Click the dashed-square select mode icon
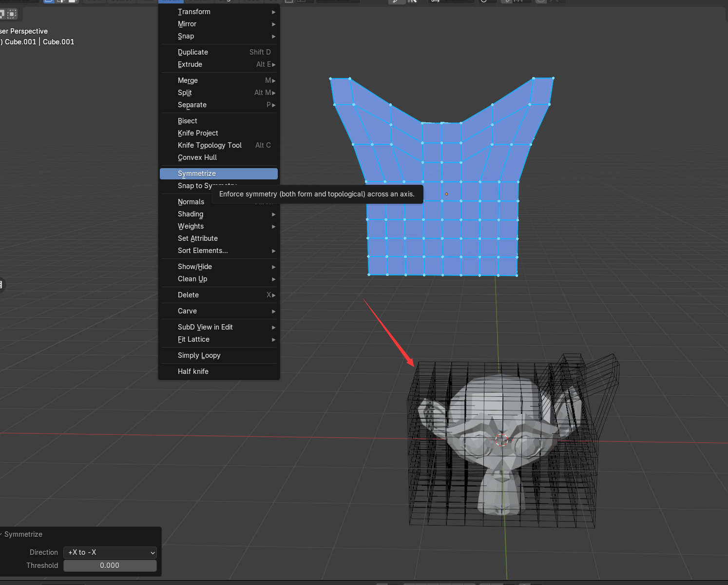Screen dimensions: 728x585 (x=12, y=14)
